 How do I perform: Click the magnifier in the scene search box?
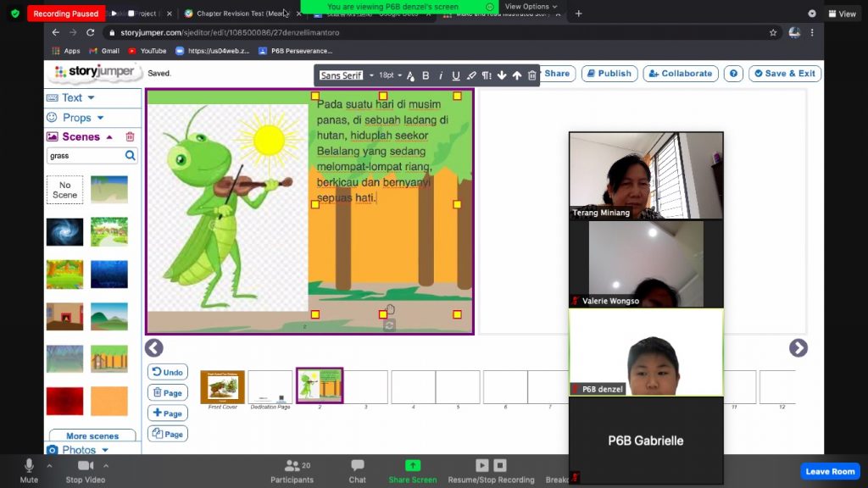pyautogui.click(x=130, y=156)
